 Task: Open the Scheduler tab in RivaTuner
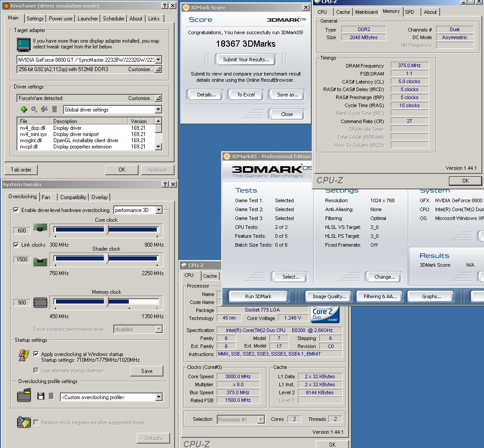(114, 19)
